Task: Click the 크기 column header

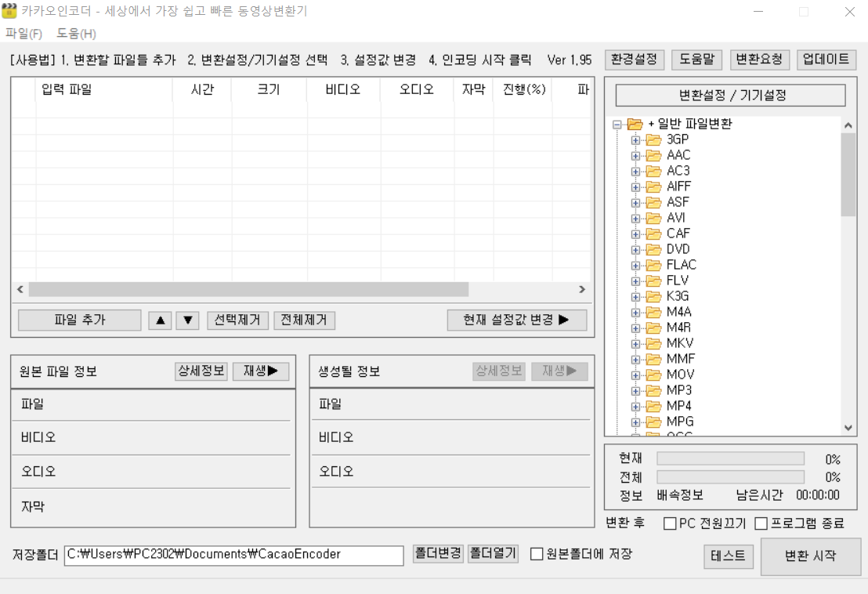Action: [269, 89]
